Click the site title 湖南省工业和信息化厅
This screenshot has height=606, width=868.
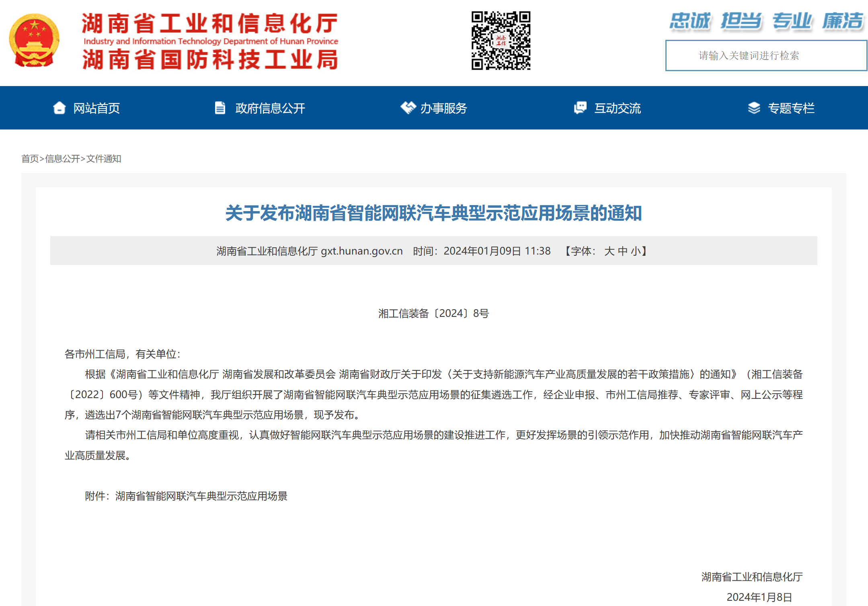pos(210,23)
